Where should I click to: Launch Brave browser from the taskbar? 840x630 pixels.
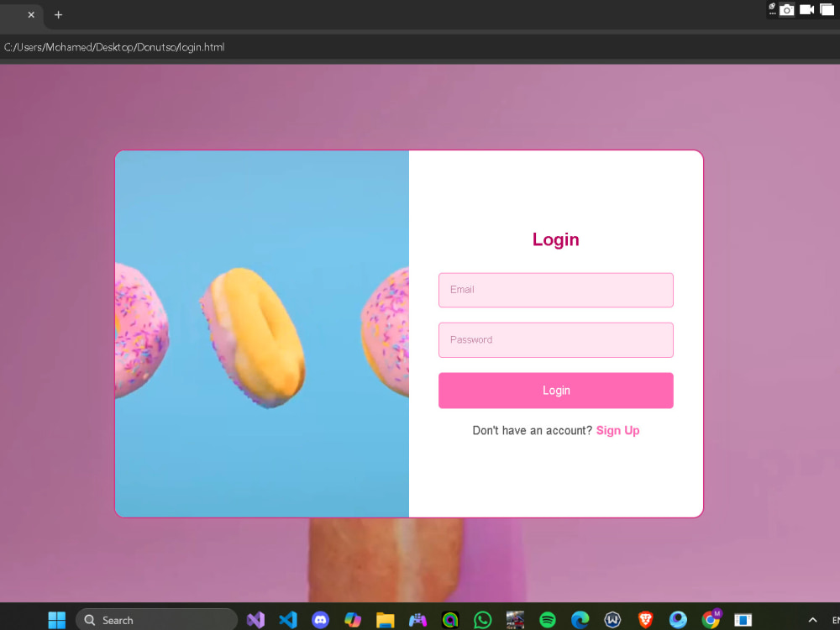pos(645,620)
